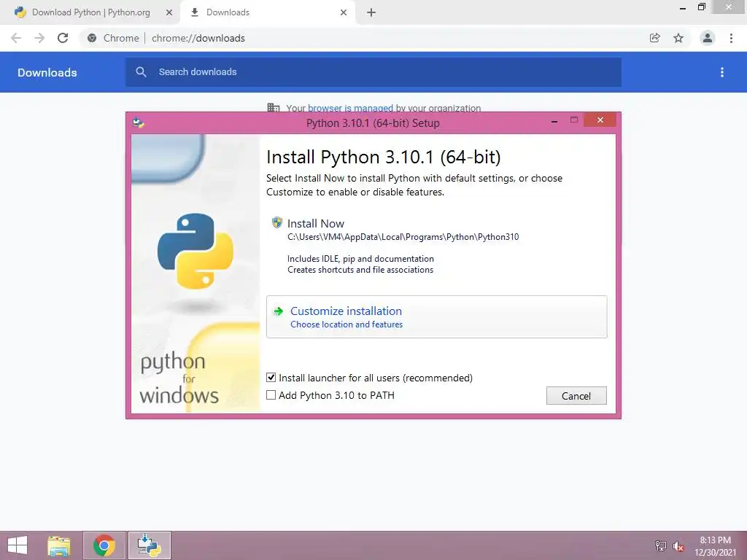Click 'Choose location and features' text

coord(347,324)
